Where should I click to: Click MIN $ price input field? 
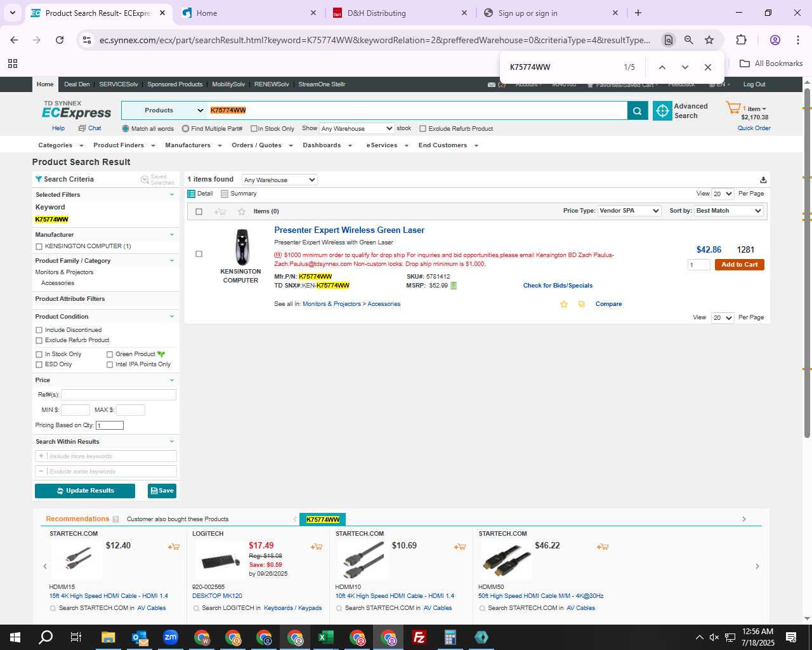pos(75,410)
